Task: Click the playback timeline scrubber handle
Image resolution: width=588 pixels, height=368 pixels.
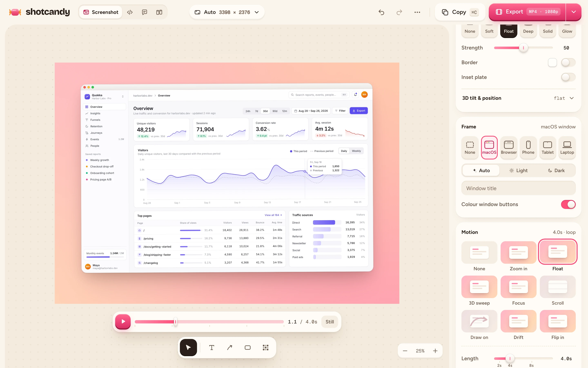Action: [175, 322]
